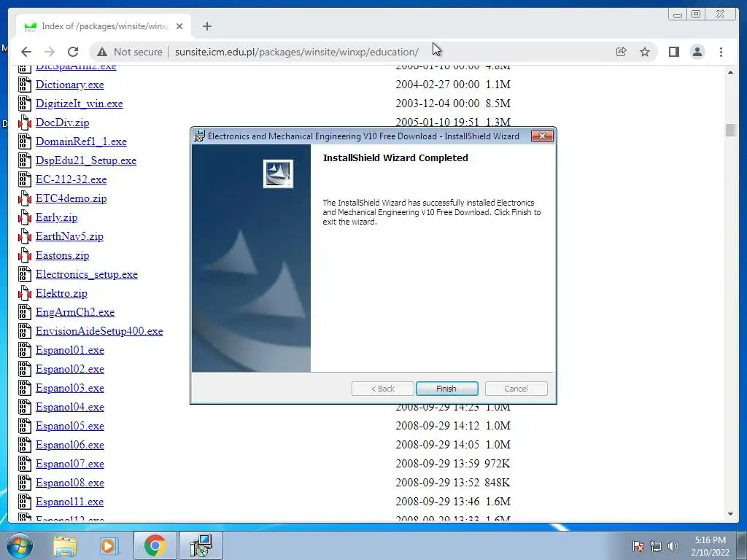Click the zip icon beside ETC4demo.zip
Viewport: 747px width, 560px height.
click(x=25, y=198)
